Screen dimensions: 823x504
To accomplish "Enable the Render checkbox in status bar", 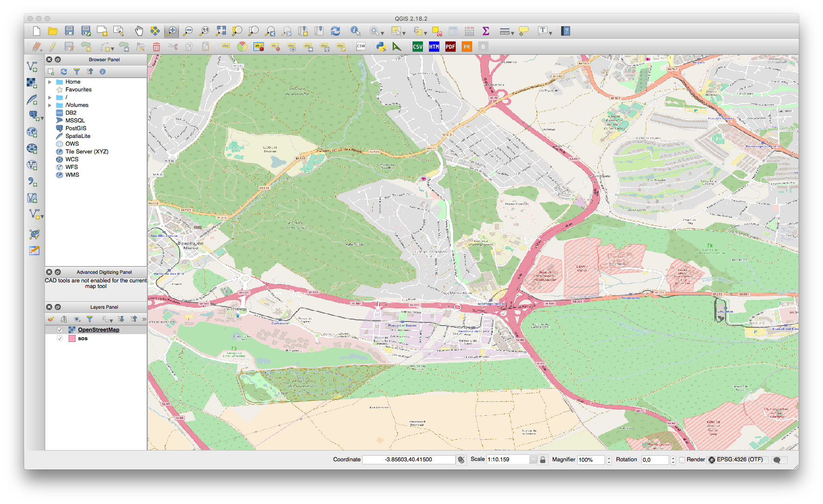I will click(x=682, y=460).
